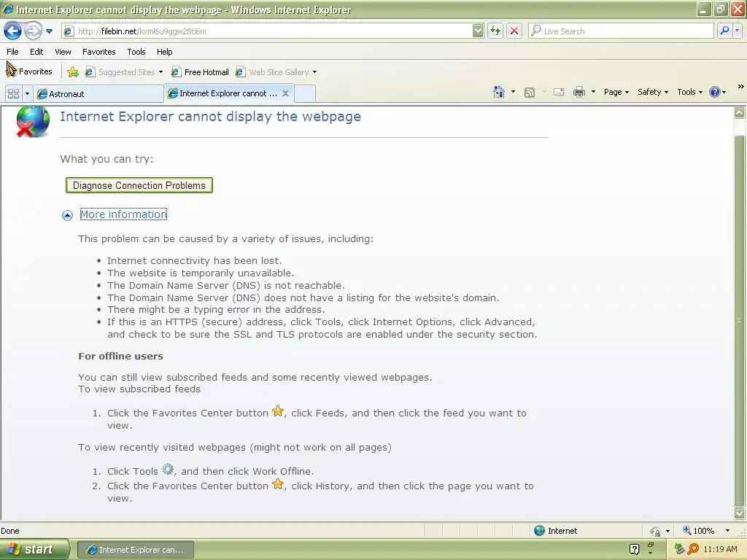This screenshot has height=560, width=747.
Task: Open the Tools menu in menu bar
Action: (136, 52)
